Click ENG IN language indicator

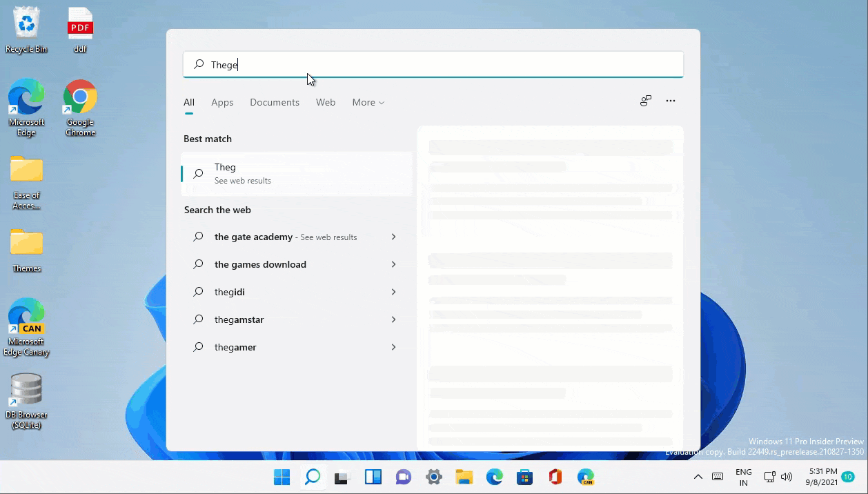(743, 477)
